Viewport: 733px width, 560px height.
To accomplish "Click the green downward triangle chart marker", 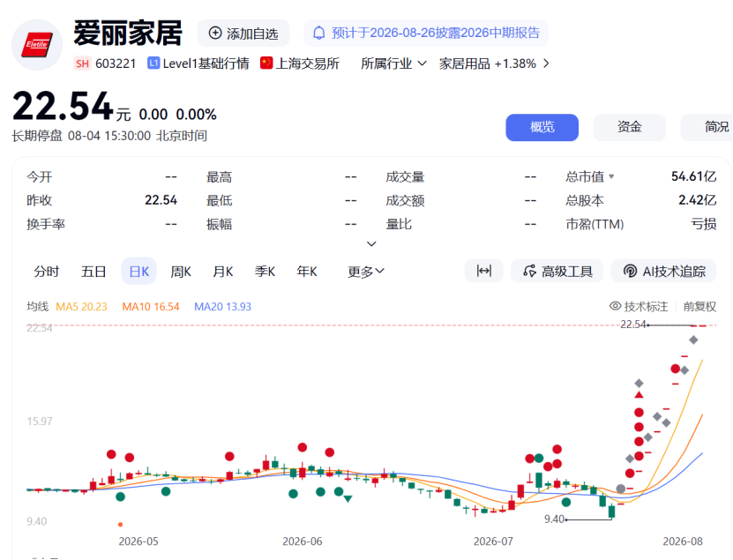I will tap(348, 499).
